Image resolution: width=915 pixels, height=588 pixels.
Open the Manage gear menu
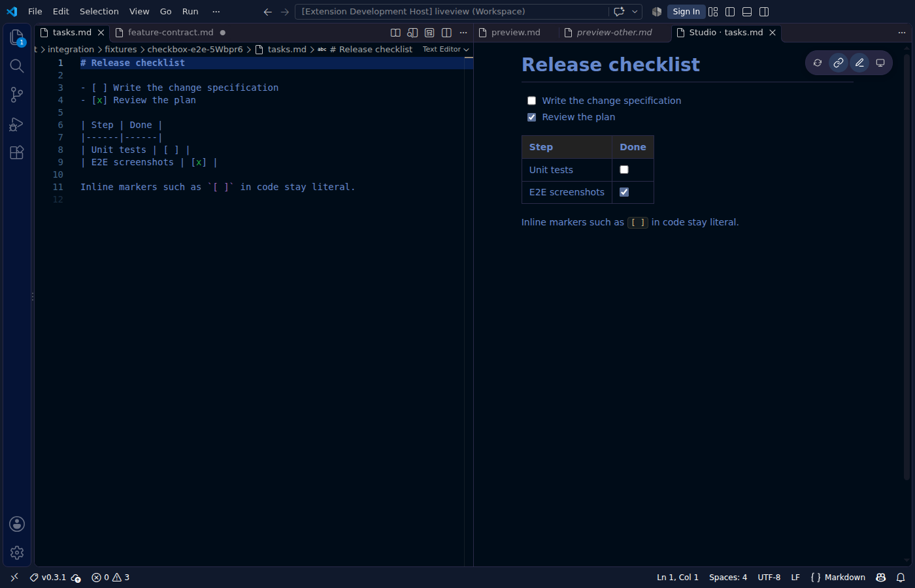(17, 553)
